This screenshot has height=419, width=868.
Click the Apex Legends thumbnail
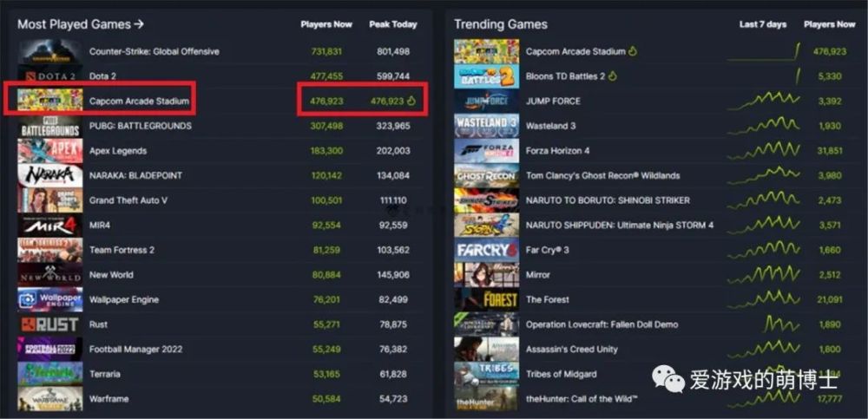pos(49,151)
